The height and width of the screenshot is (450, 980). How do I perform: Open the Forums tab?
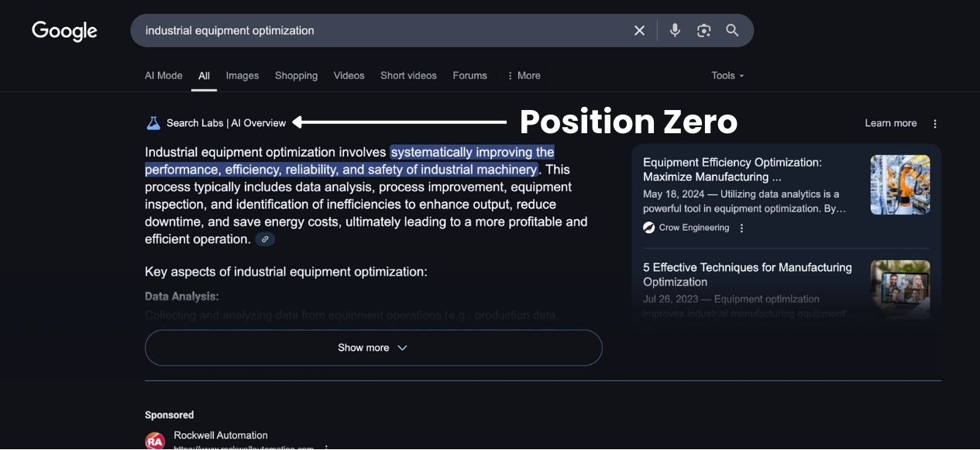point(469,75)
